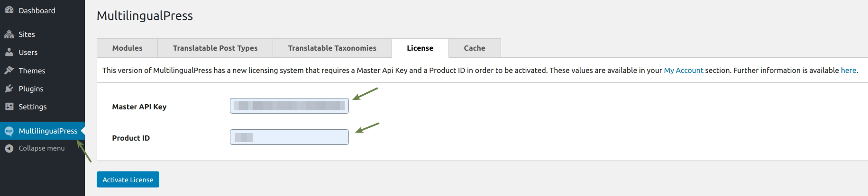This screenshot has width=868, height=196.
Task: Click the Sites houses icon
Action: click(9, 34)
